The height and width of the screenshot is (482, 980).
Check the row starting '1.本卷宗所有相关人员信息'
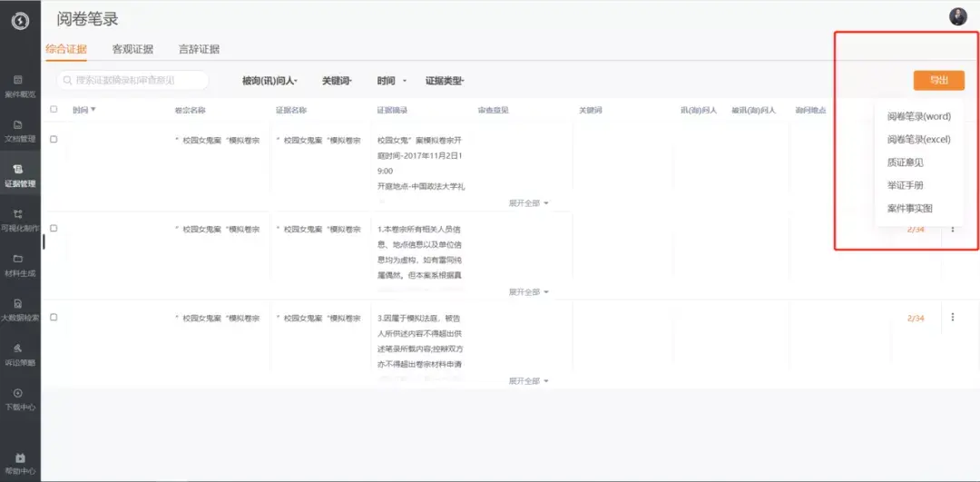54,228
